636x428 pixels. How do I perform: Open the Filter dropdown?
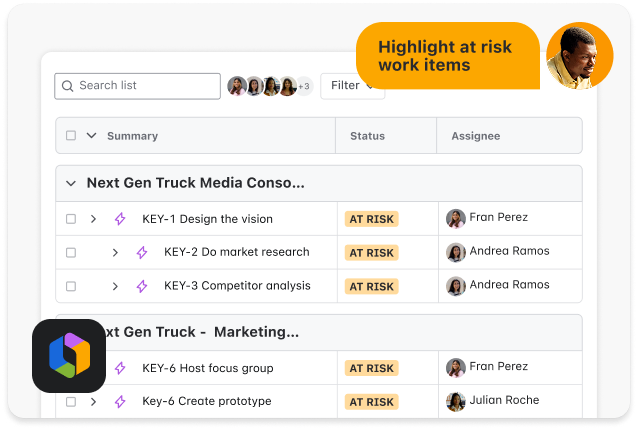(x=350, y=86)
